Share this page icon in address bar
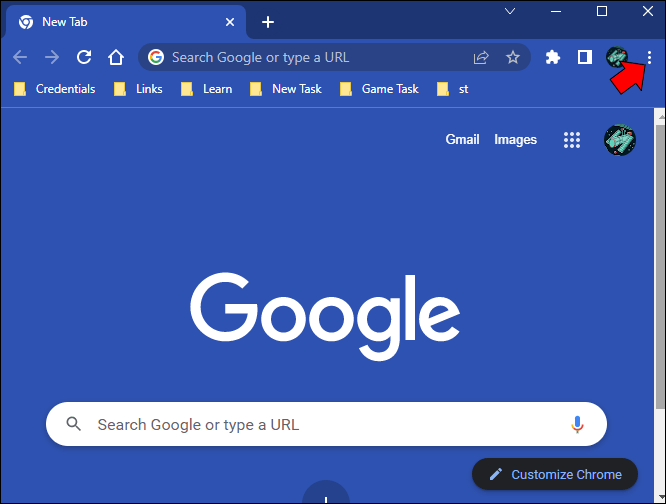Image resolution: width=666 pixels, height=504 pixels. 481,57
